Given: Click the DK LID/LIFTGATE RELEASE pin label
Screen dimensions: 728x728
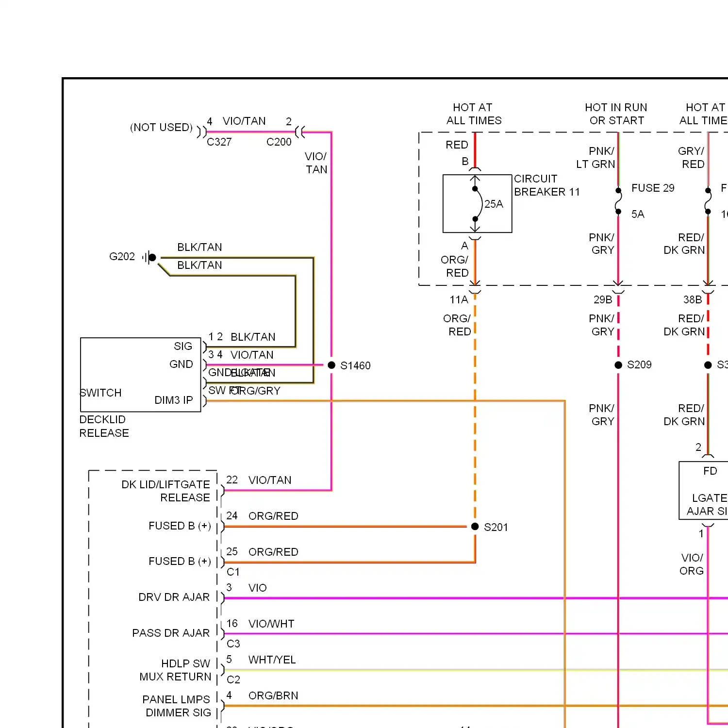Looking at the screenshot, I should pos(165,491).
